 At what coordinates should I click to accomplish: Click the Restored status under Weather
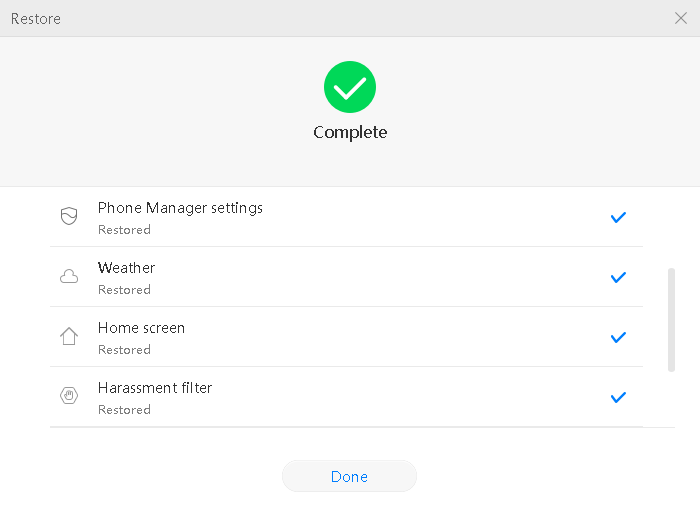124,290
